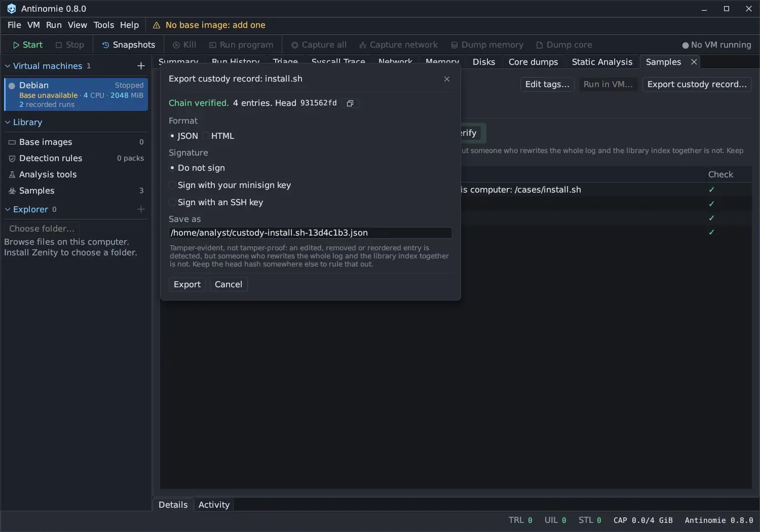Viewport: 760px width, 532px height.
Task: Add a new virtual machine
Action: (141, 66)
